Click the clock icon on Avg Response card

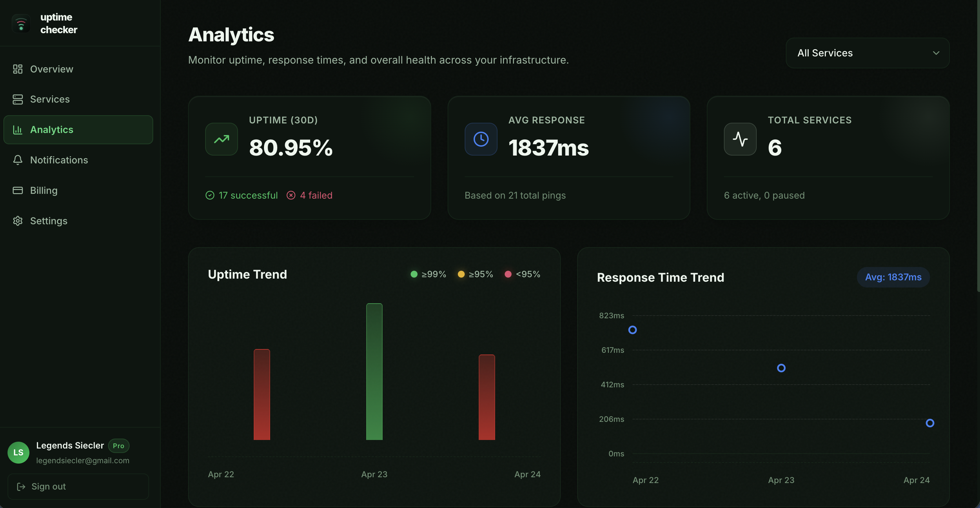481,139
